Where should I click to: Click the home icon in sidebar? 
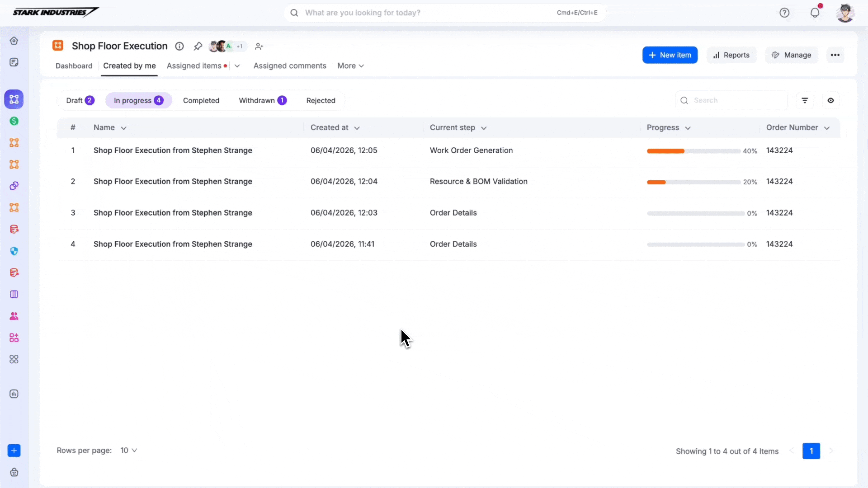[14, 41]
